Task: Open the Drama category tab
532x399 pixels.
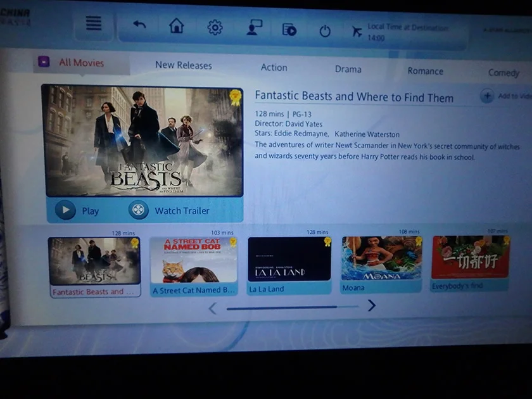Action: 348,69
